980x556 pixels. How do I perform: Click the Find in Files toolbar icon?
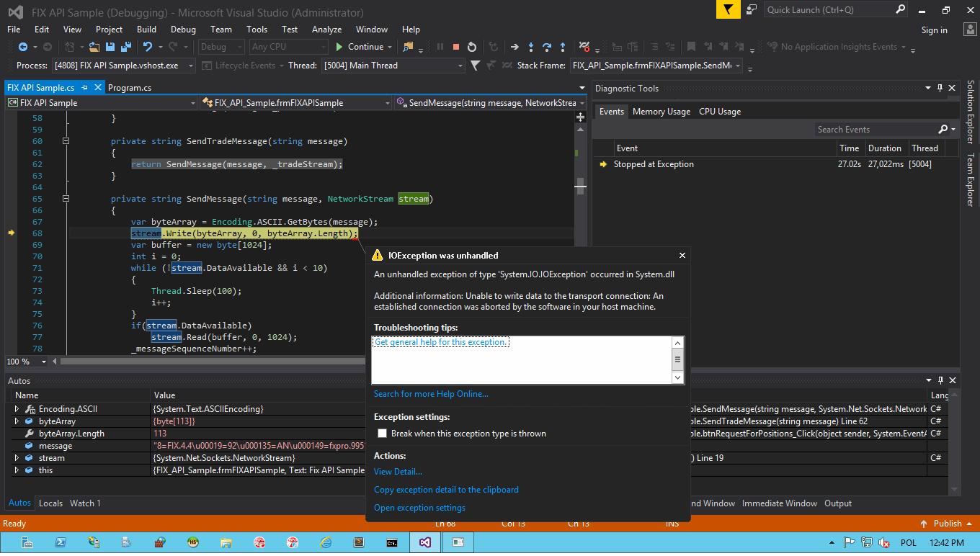[408, 47]
